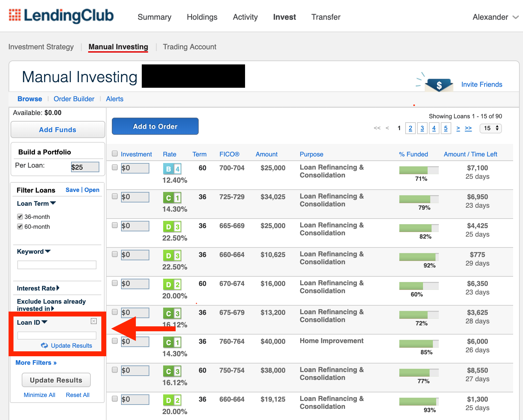This screenshot has height=420, width=523.
Task: Sort loans by FICO® column
Action: click(230, 154)
